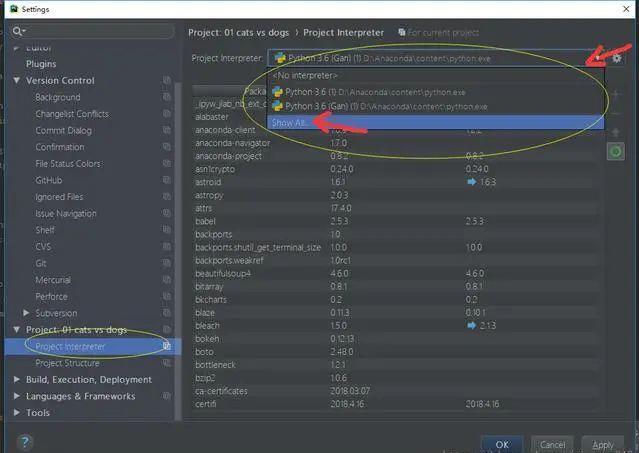This screenshot has height=453, width=639.
Task: Select the certifi package row
Action: (x=394, y=404)
